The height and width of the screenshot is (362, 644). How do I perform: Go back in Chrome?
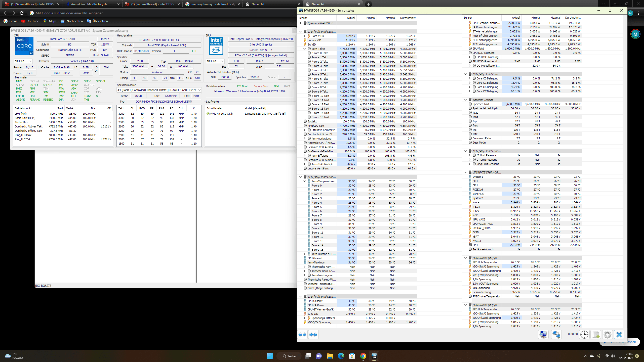point(6,13)
